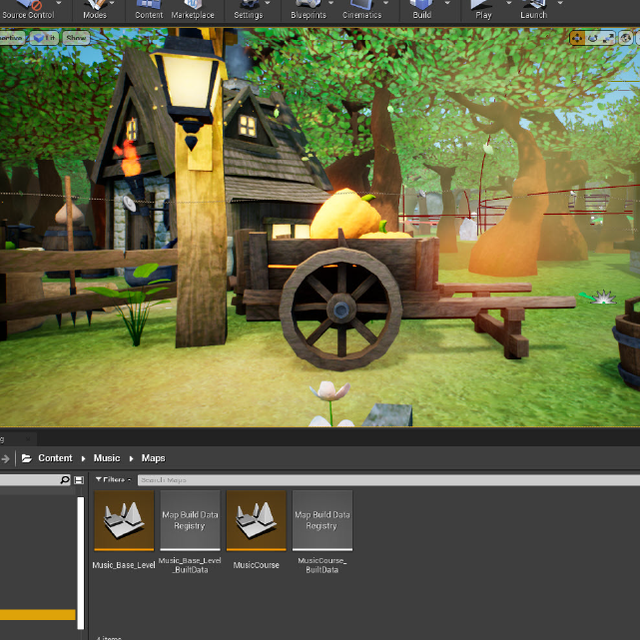Select the MusicCourse map asset thumbnail
The height and width of the screenshot is (640, 640).
pos(256,521)
